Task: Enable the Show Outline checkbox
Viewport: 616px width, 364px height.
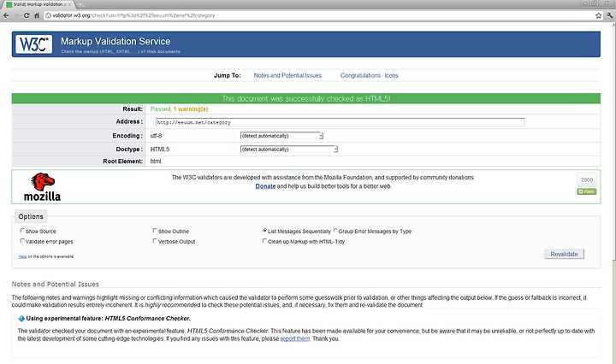Action: (155, 231)
